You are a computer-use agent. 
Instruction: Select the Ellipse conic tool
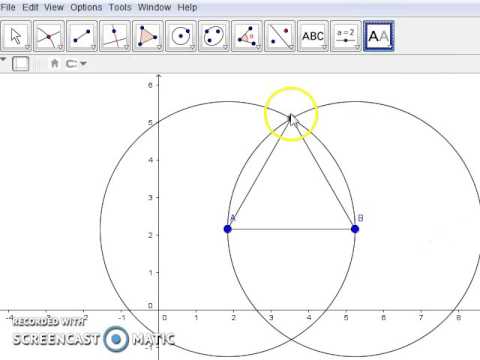click(214, 36)
